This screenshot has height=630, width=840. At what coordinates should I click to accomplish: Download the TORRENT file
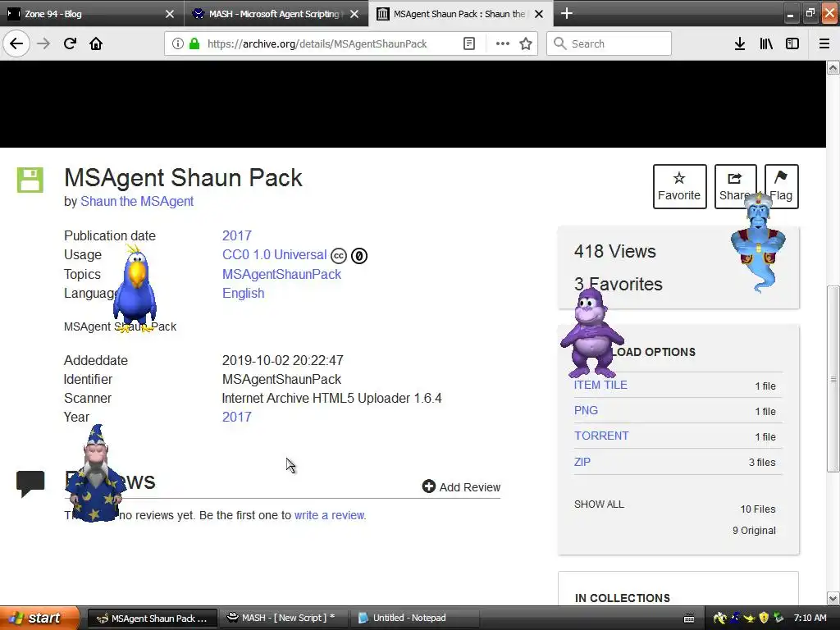coord(601,436)
